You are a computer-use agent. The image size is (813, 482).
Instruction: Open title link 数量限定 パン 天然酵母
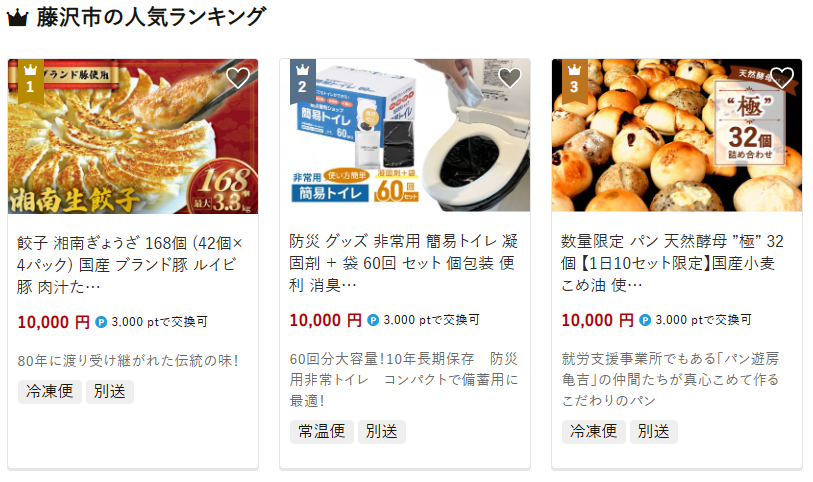click(672, 263)
